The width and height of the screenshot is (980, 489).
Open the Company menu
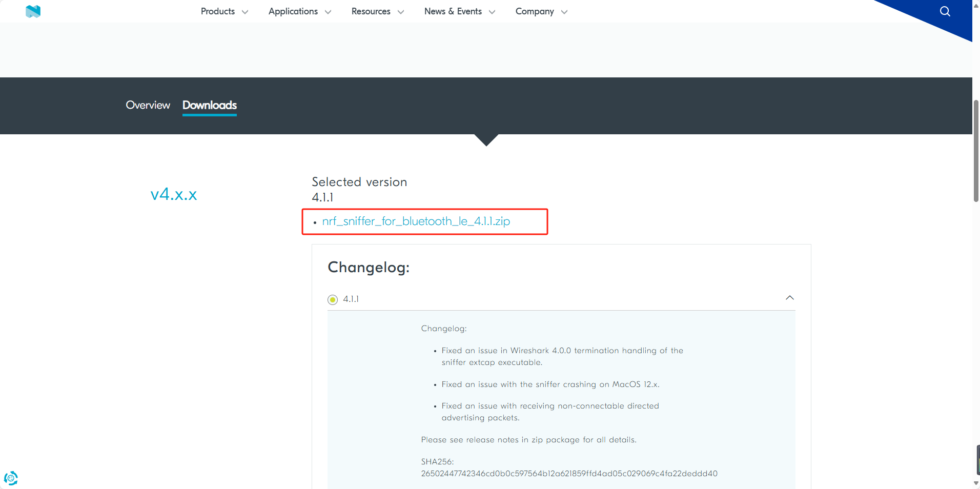tap(535, 11)
